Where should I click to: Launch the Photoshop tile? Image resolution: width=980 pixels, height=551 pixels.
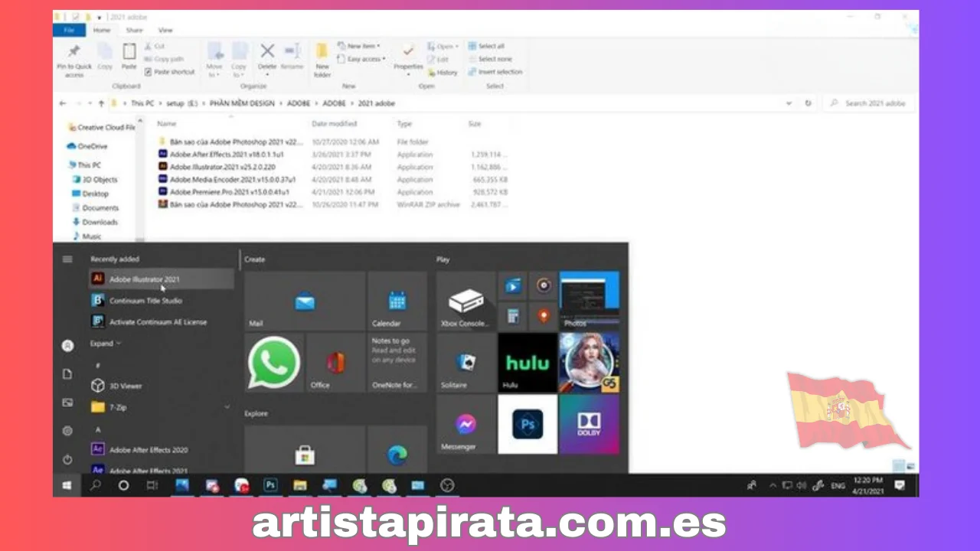[528, 425]
